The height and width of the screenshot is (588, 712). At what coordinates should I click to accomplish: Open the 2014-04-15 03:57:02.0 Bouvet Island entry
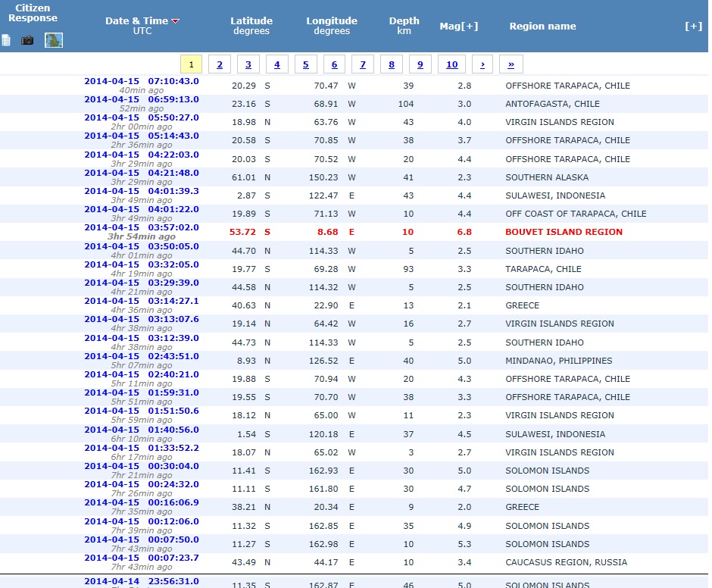tap(142, 227)
